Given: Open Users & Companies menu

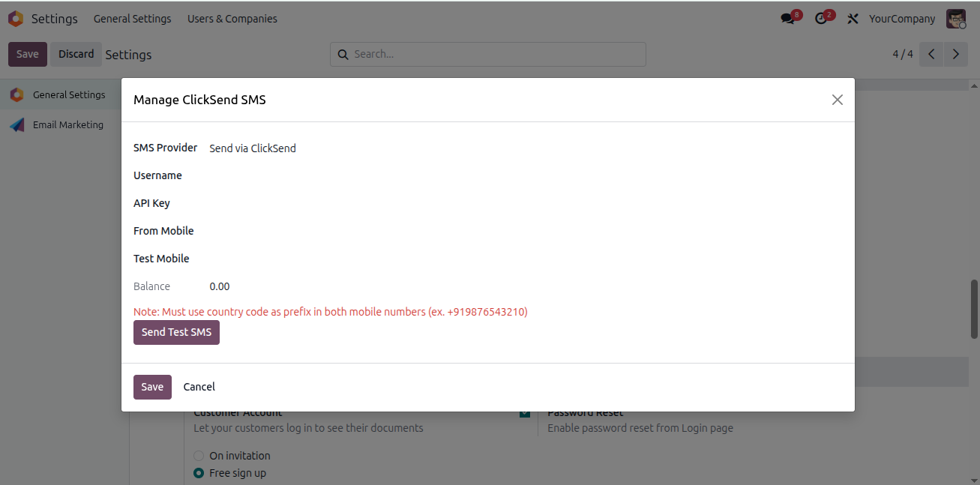Looking at the screenshot, I should point(232,19).
